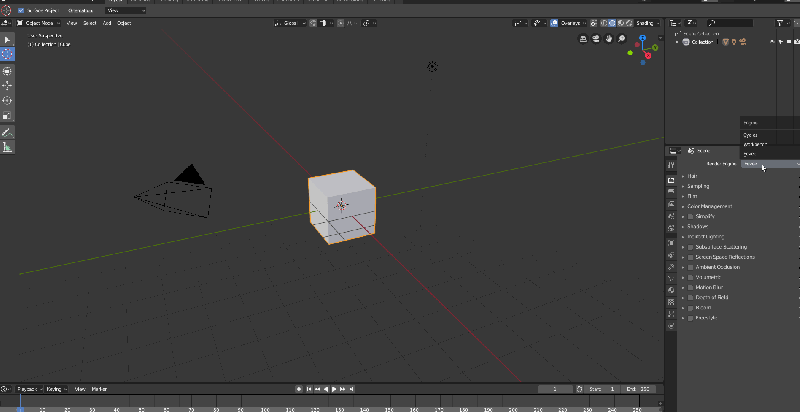Screen dimensions: 800x412
Task: Enable the Volumetric checkbox
Action: (x=691, y=277)
